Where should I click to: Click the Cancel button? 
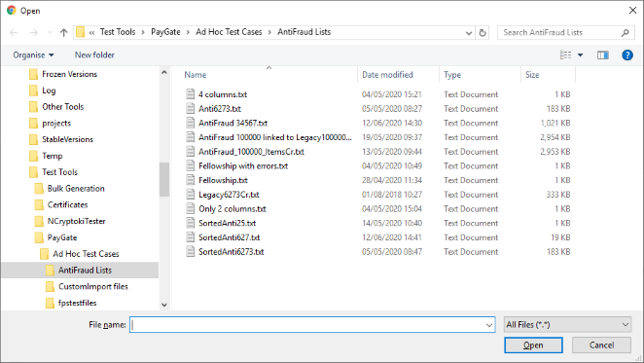tap(601, 345)
